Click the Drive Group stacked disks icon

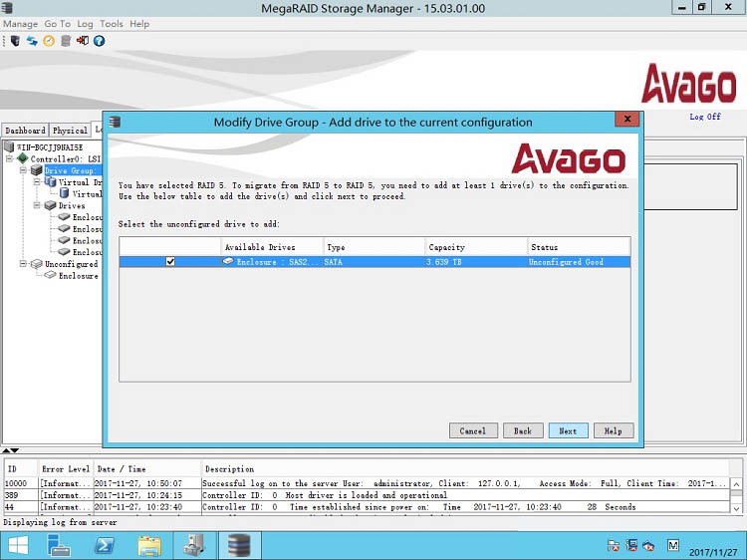pos(36,170)
